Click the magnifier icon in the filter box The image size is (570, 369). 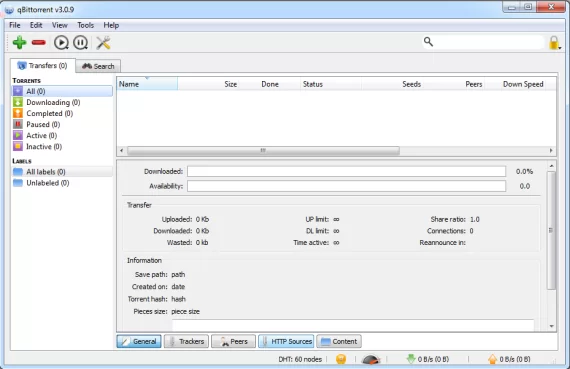tap(429, 42)
